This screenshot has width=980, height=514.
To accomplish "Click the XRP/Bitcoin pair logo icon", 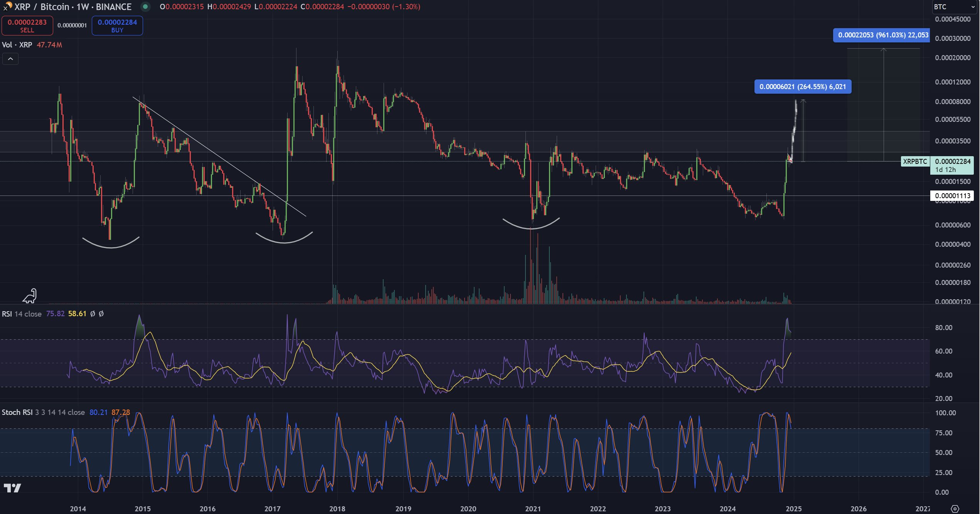I will (x=8, y=6).
